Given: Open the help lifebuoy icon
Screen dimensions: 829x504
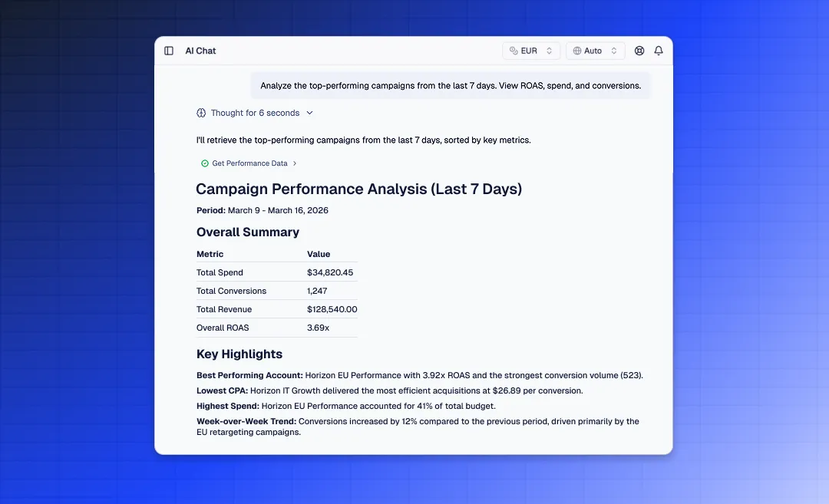Looking at the screenshot, I should tap(639, 51).
